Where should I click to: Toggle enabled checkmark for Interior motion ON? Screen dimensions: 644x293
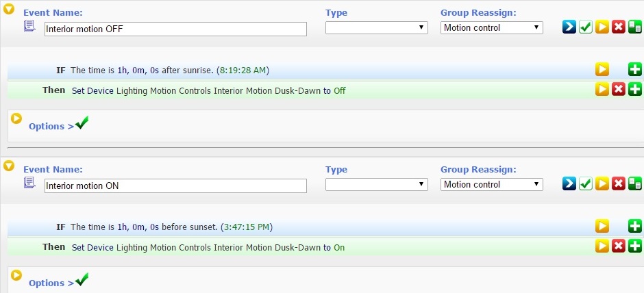585,184
